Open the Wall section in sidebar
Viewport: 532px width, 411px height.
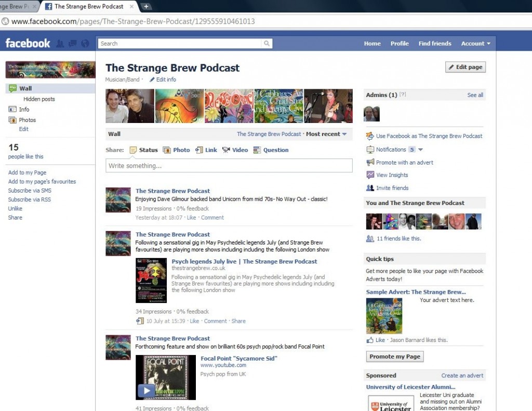(25, 88)
